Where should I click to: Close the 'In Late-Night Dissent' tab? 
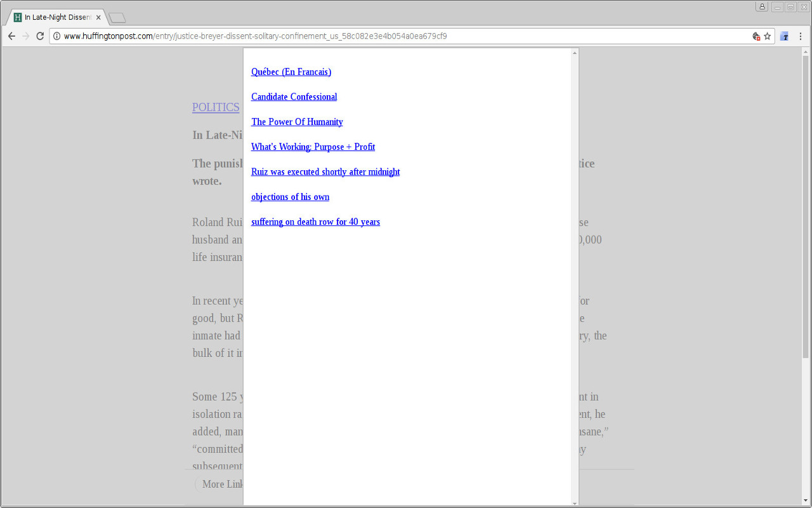[98, 17]
